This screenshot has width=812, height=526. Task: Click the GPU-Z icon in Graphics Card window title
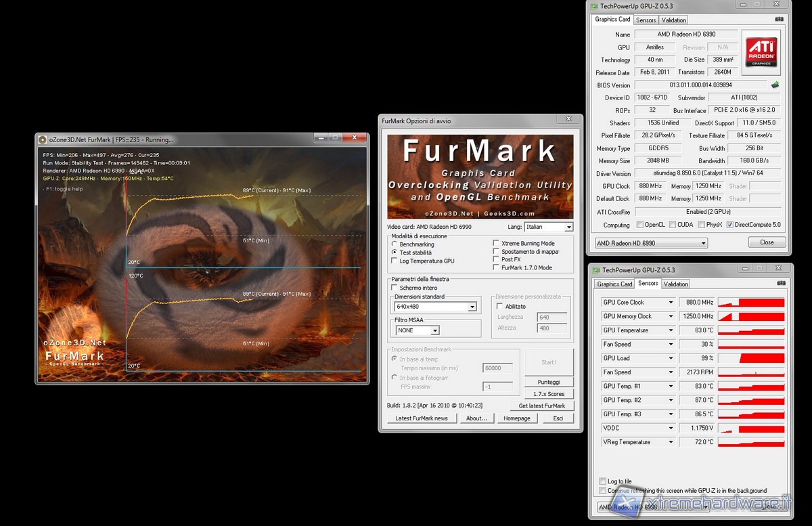tap(595, 6)
